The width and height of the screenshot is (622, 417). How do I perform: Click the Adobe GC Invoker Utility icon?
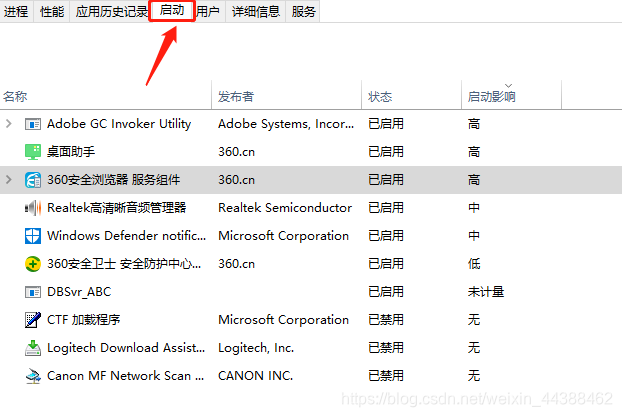click(33, 124)
